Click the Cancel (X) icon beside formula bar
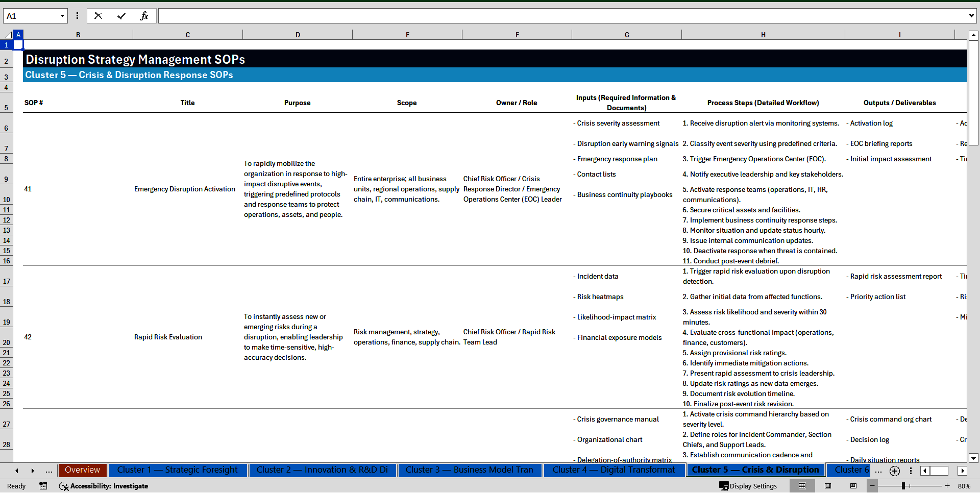 98,15
